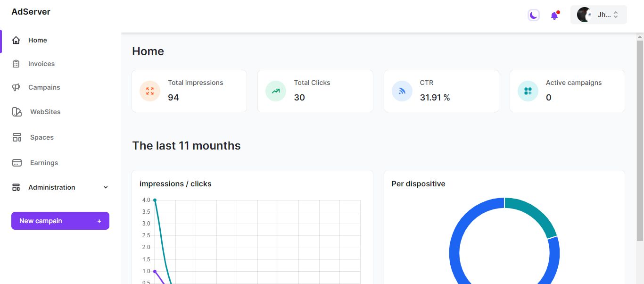Expand the Administration chevron
This screenshot has height=284, width=644.
106,187
